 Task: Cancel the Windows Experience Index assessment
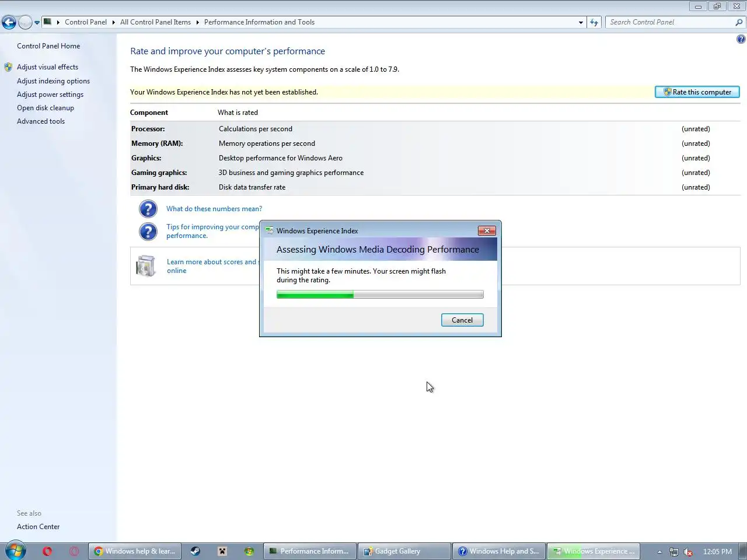[462, 320]
